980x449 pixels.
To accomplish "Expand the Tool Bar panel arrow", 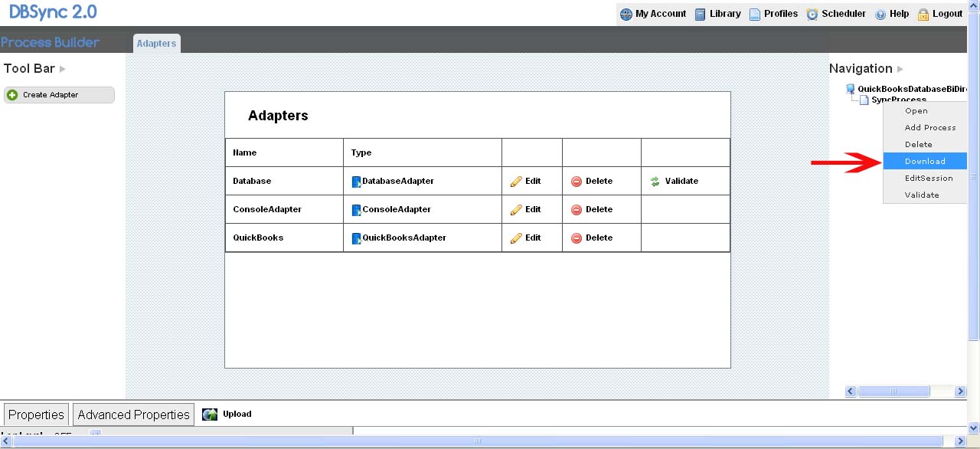I will (x=63, y=69).
